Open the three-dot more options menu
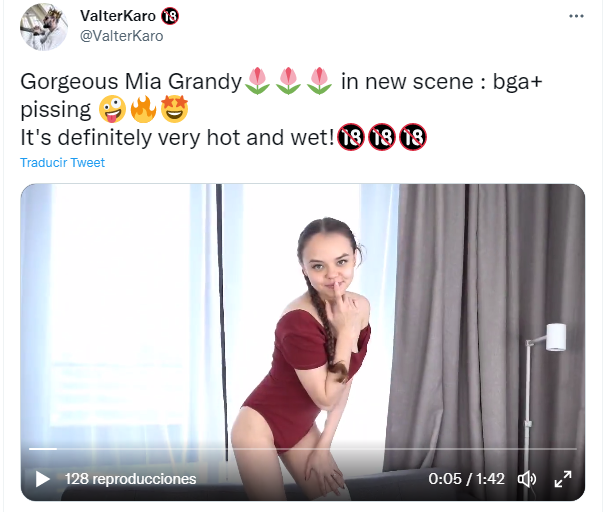This screenshot has height=512, width=605. [x=576, y=17]
